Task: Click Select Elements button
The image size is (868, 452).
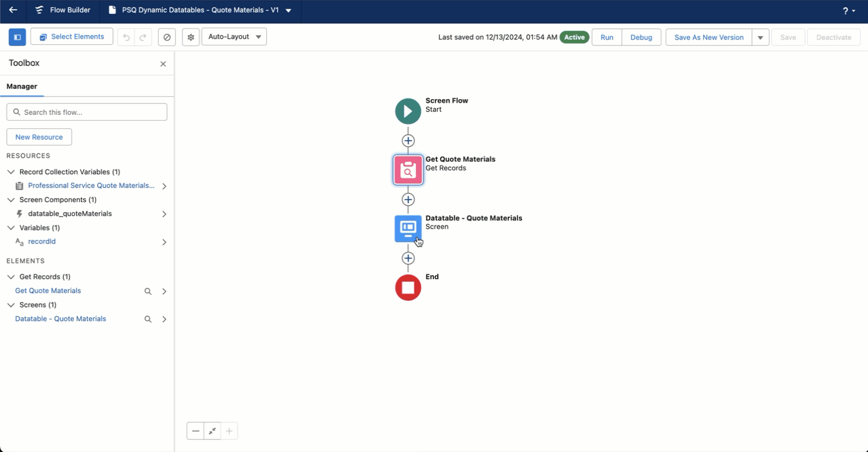Action: (x=72, y=37)
